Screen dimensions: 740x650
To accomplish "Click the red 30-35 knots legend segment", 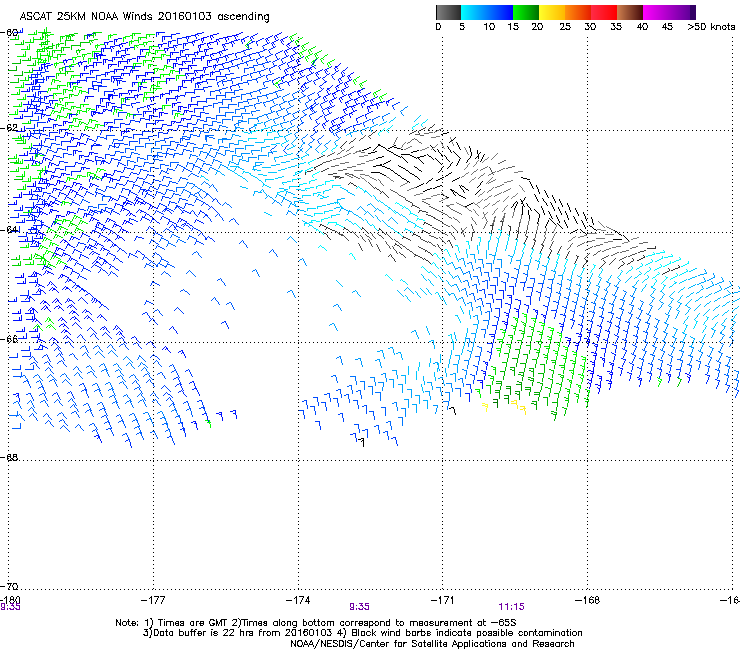I will click(x=604, y=12).
